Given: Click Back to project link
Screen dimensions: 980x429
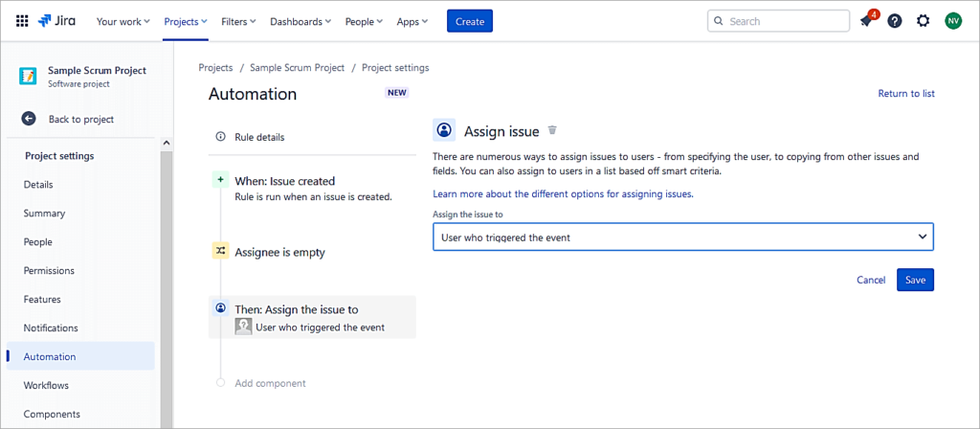Looking at the screenshot, I should (x=81, y=119).
